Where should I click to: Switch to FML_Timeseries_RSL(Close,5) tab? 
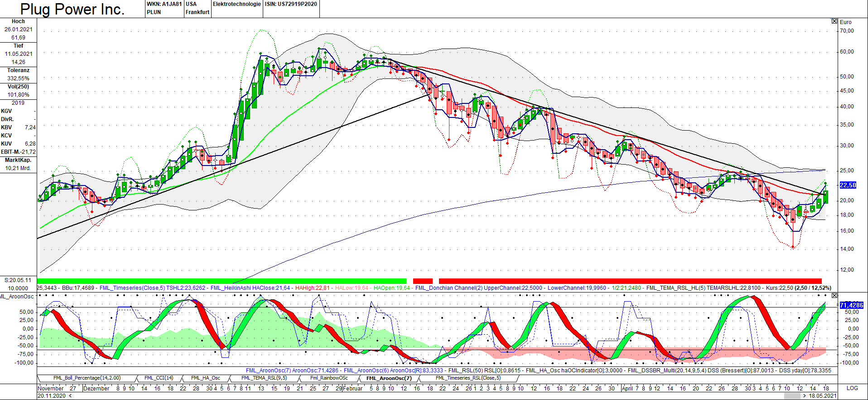click(x=468, y=378)
